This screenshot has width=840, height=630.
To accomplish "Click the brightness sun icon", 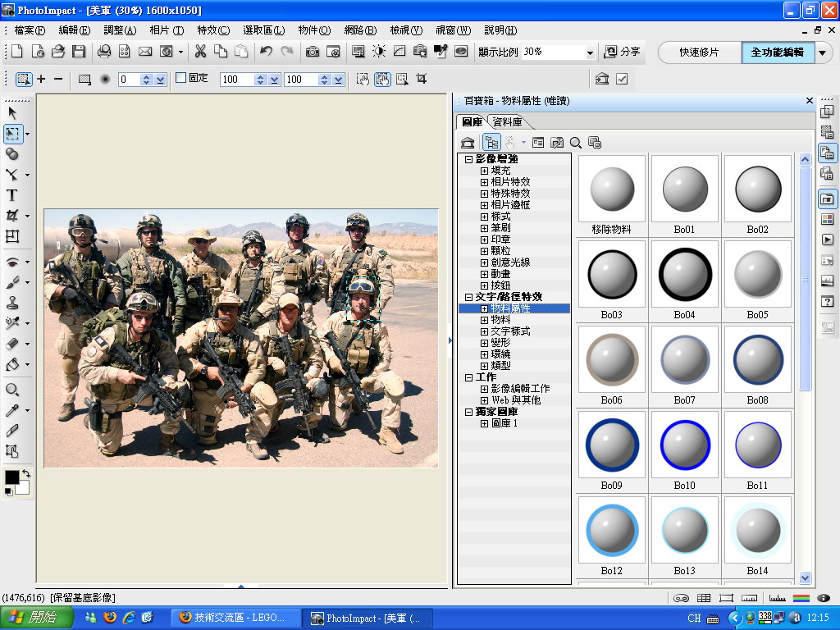I will (x=379, y=52).
